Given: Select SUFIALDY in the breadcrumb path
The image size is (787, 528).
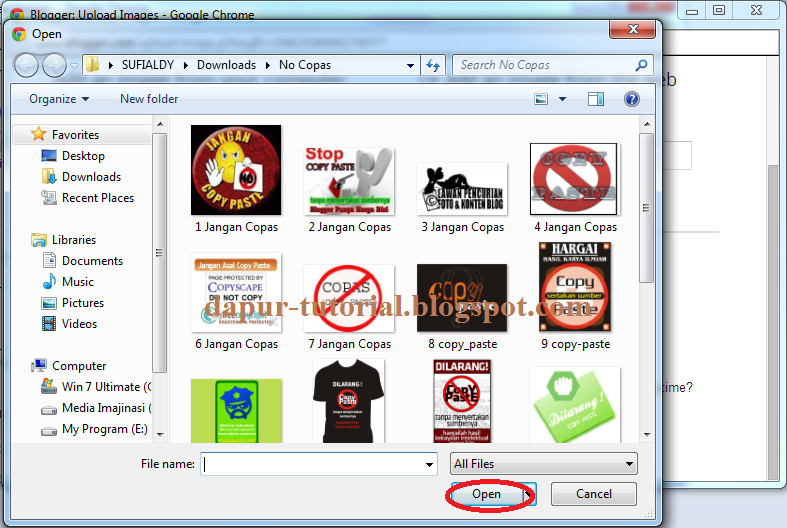Looking at the screenshot, I should click(148, 65).
